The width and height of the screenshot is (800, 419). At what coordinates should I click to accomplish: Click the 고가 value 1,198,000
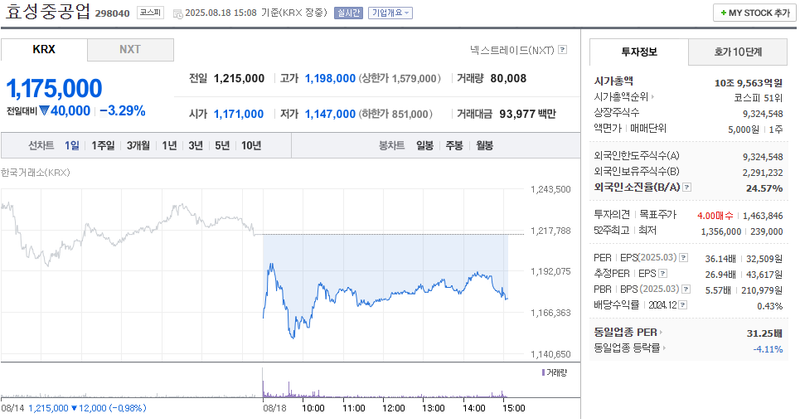[330, 79]
